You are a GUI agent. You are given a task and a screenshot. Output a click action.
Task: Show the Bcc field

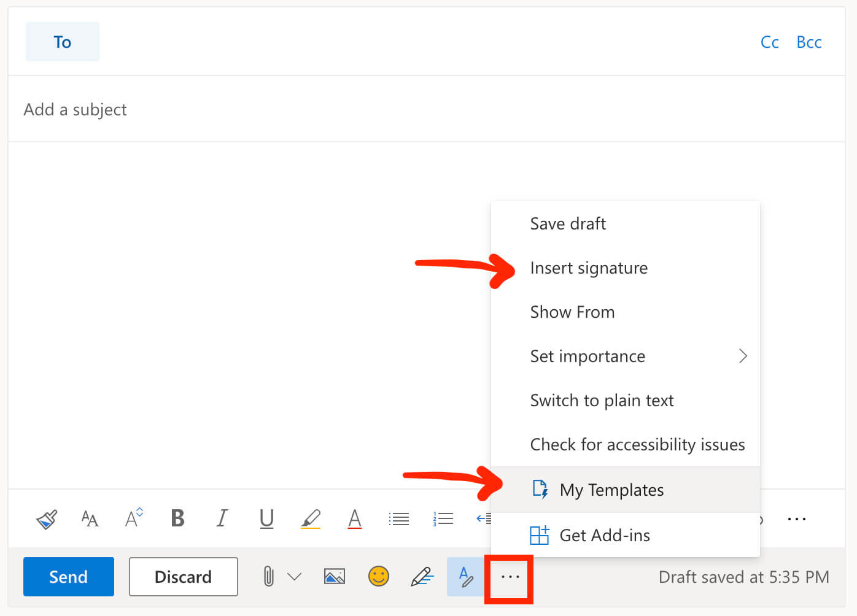tap(809, 42)
